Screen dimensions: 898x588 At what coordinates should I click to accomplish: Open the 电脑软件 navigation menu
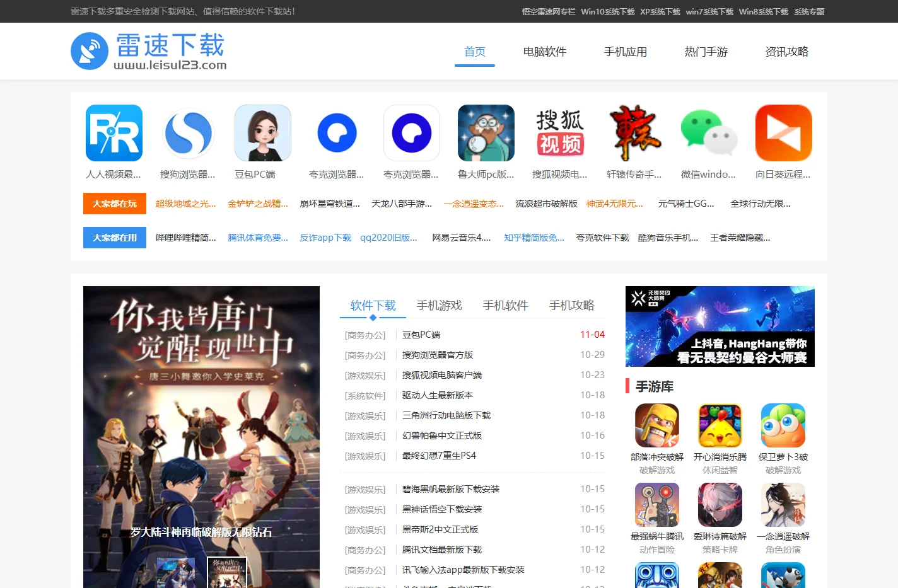point(545,52)
